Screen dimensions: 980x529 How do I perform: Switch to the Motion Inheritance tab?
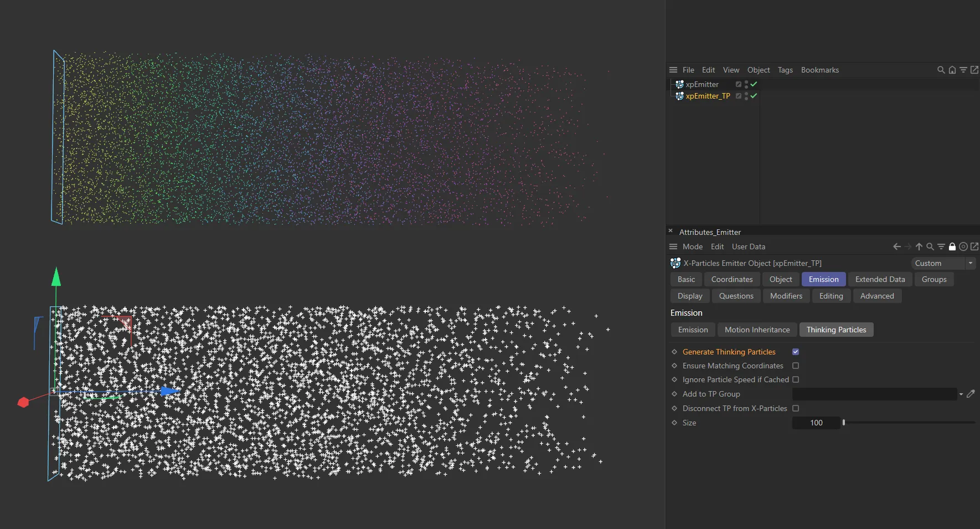coord(757,330)
